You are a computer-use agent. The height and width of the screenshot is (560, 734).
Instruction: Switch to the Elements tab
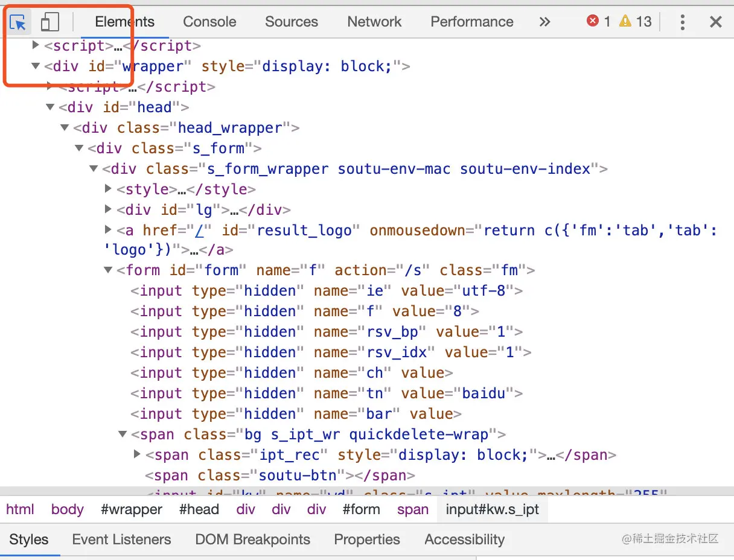click(124, 22)
